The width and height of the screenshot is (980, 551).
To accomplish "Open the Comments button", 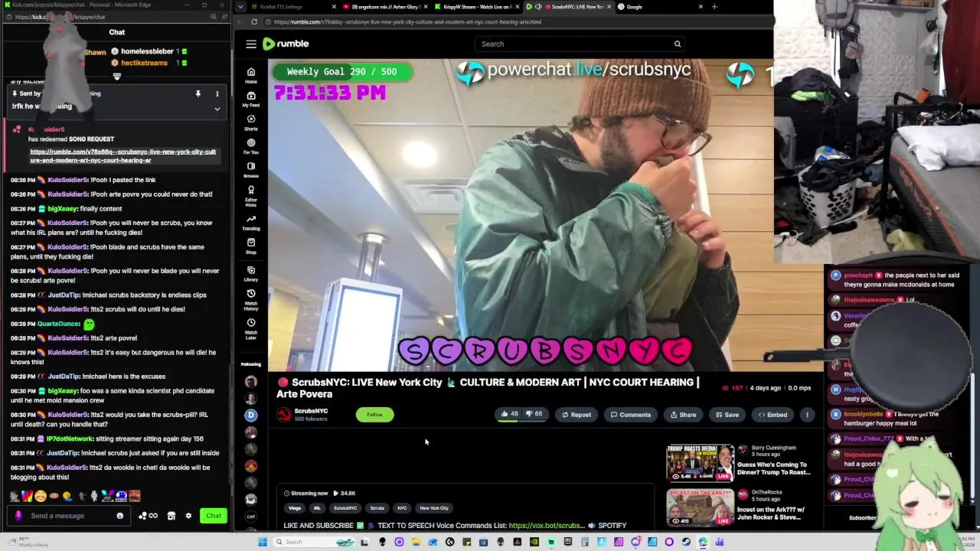I will [x=630, y=415].
